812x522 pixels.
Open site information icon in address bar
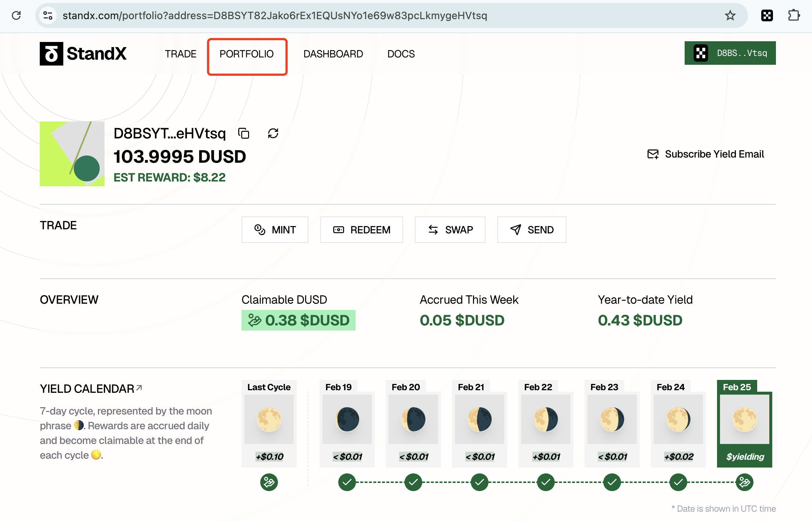[48, 15]
